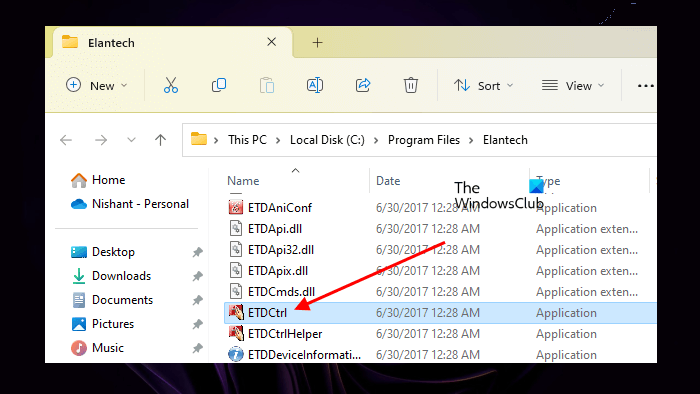The width and height of the screenshot is (700, 394).
Task: Open the Sort options dropdown
Action: point(483,85)
